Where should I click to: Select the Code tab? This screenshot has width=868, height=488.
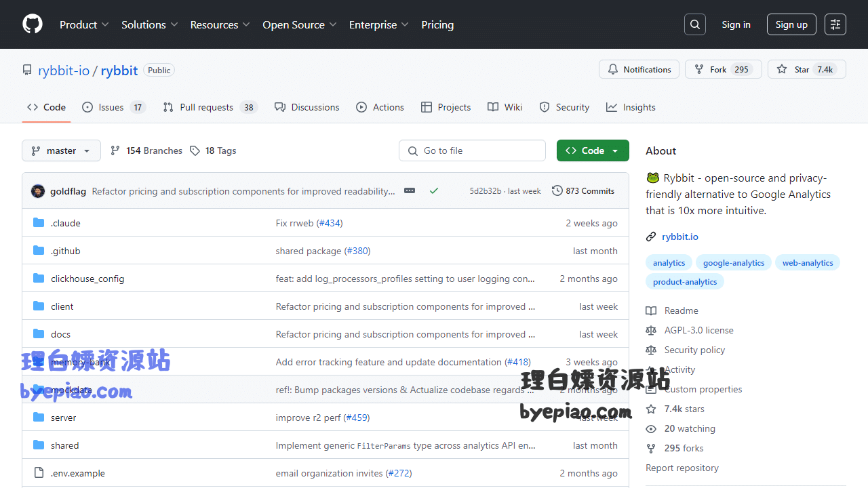click(x=46, y=107)
